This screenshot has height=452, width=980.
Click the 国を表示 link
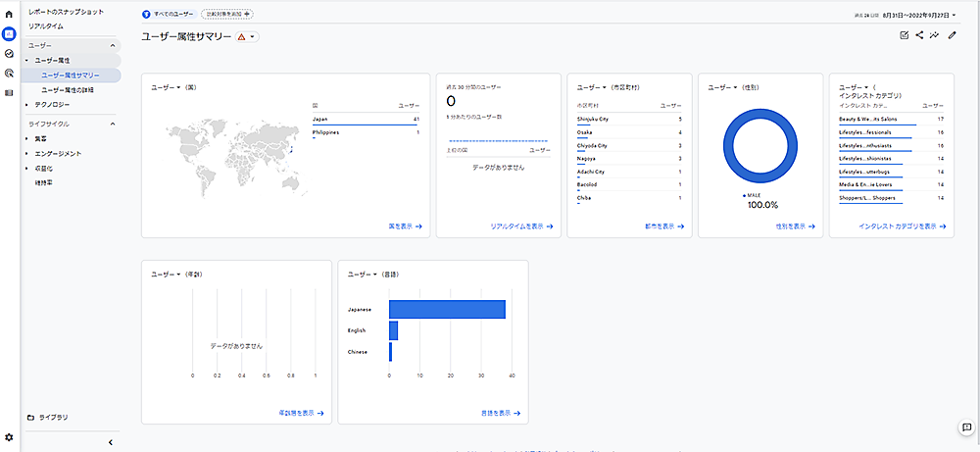tap(405, 226)
